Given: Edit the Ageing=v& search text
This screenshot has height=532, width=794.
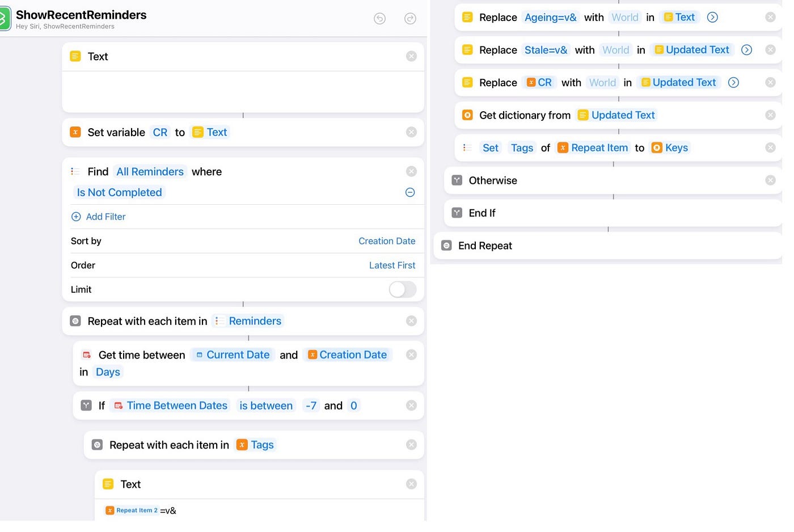Looking at the screenshot, I should (550, 18).
